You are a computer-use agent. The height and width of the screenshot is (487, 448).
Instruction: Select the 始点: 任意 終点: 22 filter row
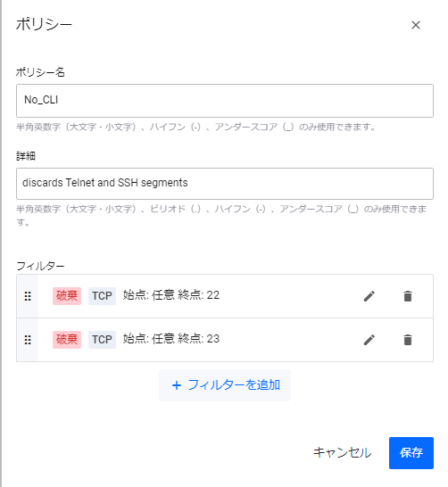[x=225, y=296]
